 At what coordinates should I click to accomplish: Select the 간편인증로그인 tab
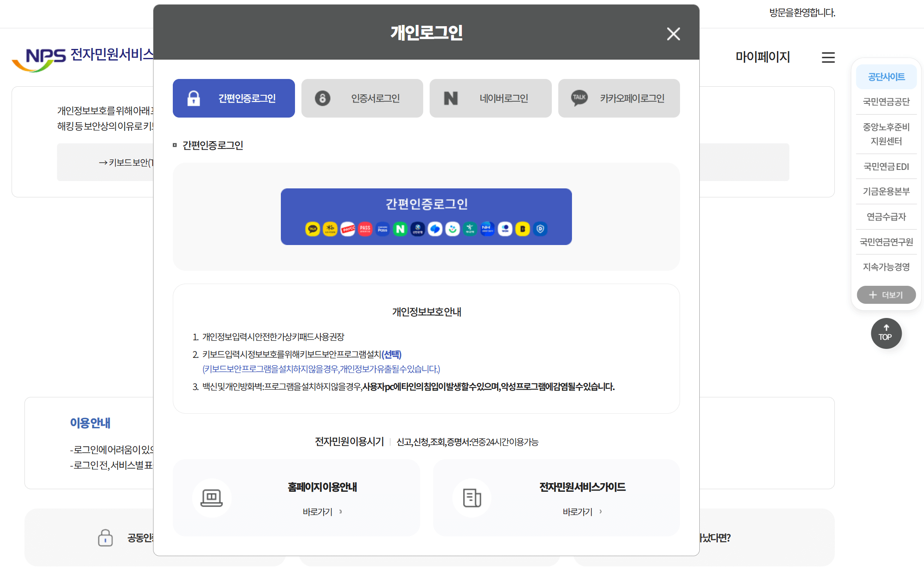pyautogui.click(x=234, y=98)
